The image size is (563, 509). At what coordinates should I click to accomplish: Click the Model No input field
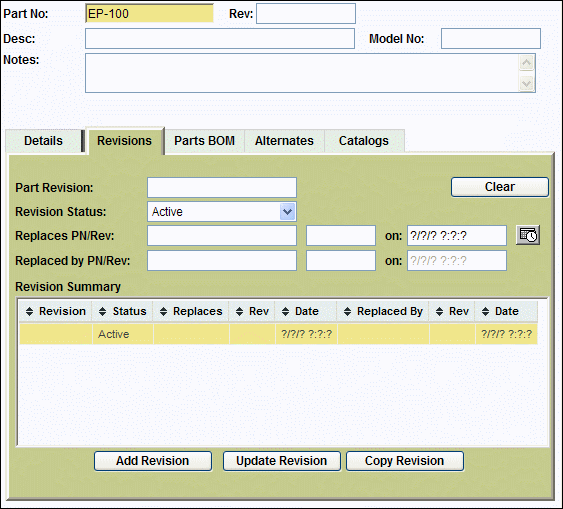pos(491,39)
